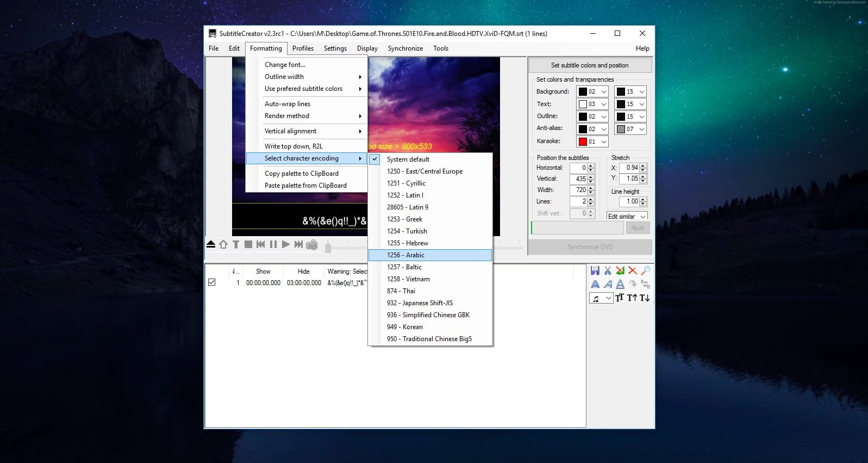This screenshot has height=463, width=868.
Task: Click the eject icon in playback bar
Action: pyautogui.click(x=211, y=245)
